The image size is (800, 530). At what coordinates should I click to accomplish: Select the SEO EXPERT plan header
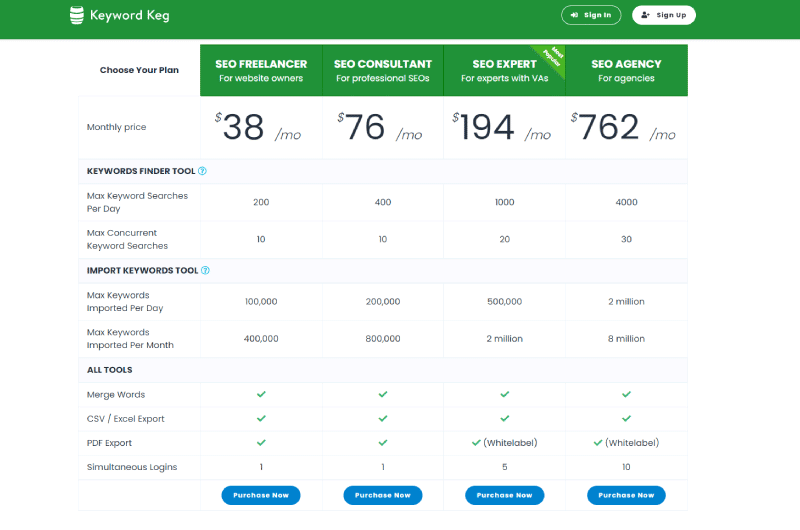point(505,70)
